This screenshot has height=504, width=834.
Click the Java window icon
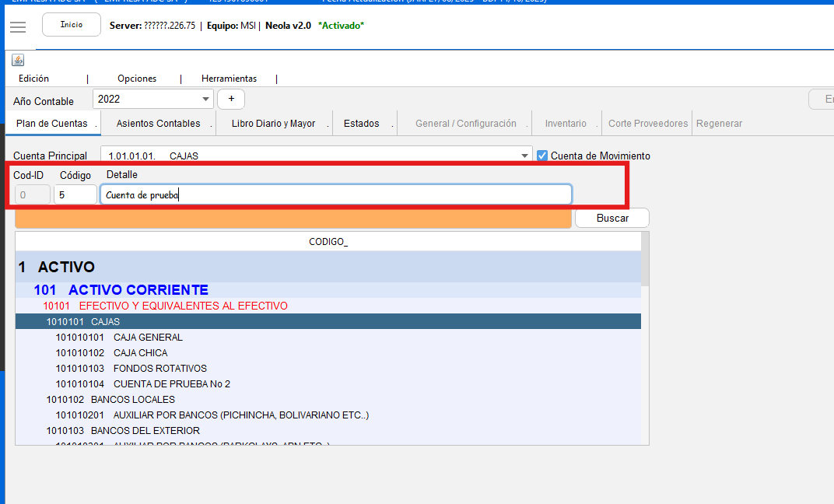18,60
